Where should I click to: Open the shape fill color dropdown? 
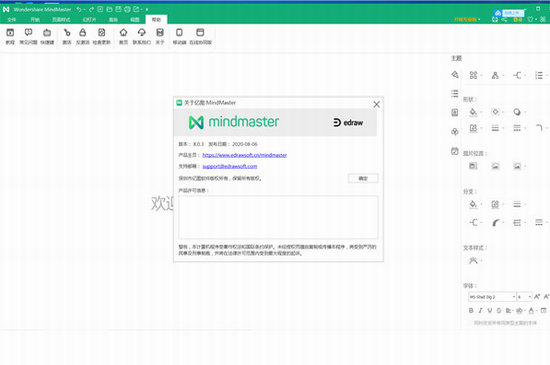pos(475,112)
